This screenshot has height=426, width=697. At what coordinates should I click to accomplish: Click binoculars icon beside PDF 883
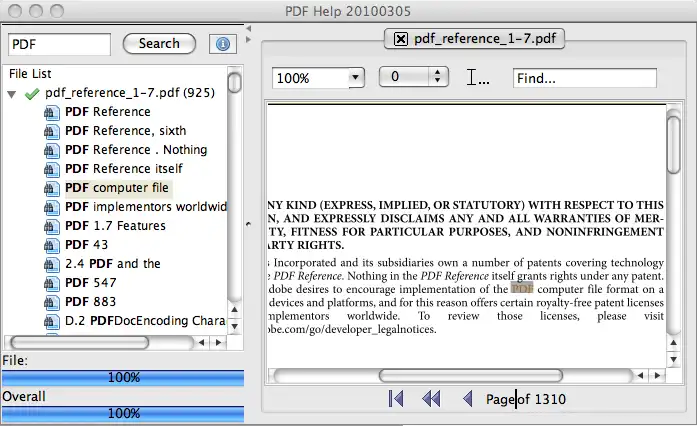click(52, 303)
